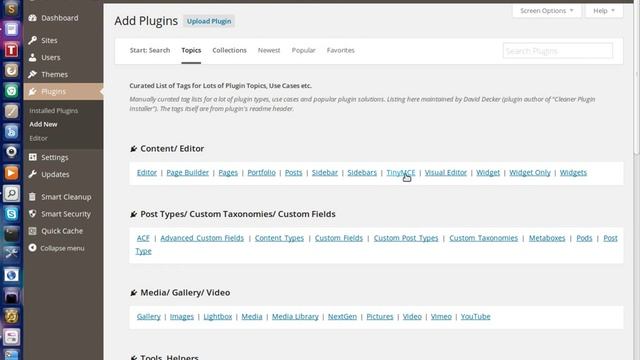
Task: Click the Content Types tag link
Action: [279, 238]
